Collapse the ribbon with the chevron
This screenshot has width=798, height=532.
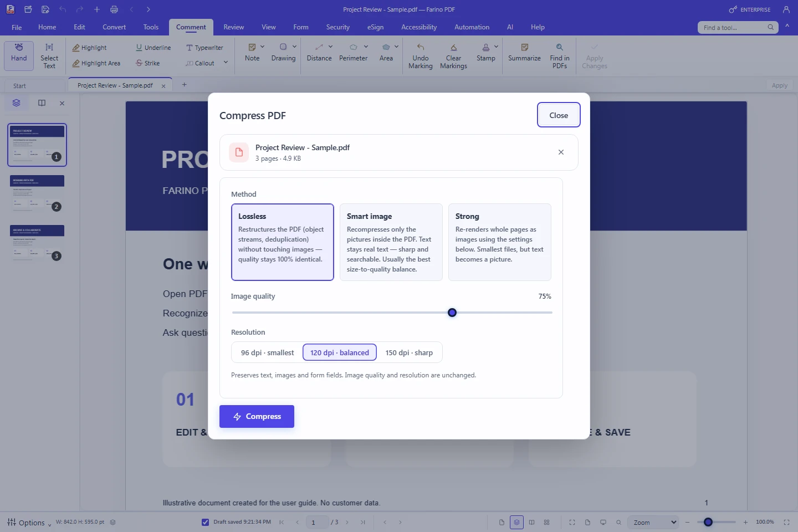(787, 27)
